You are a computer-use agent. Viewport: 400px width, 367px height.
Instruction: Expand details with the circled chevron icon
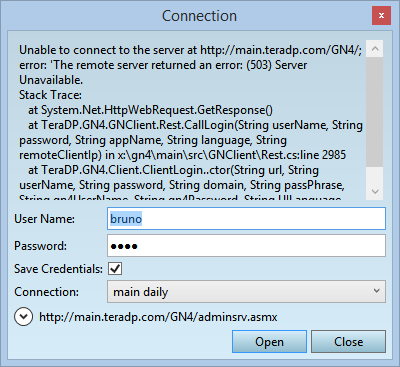[x=23, y=317]
